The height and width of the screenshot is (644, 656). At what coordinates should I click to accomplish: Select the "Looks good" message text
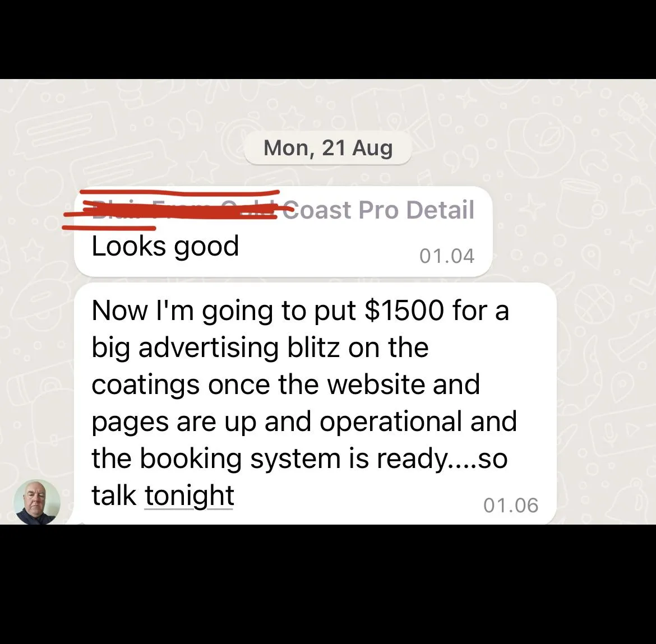(165, 246)
